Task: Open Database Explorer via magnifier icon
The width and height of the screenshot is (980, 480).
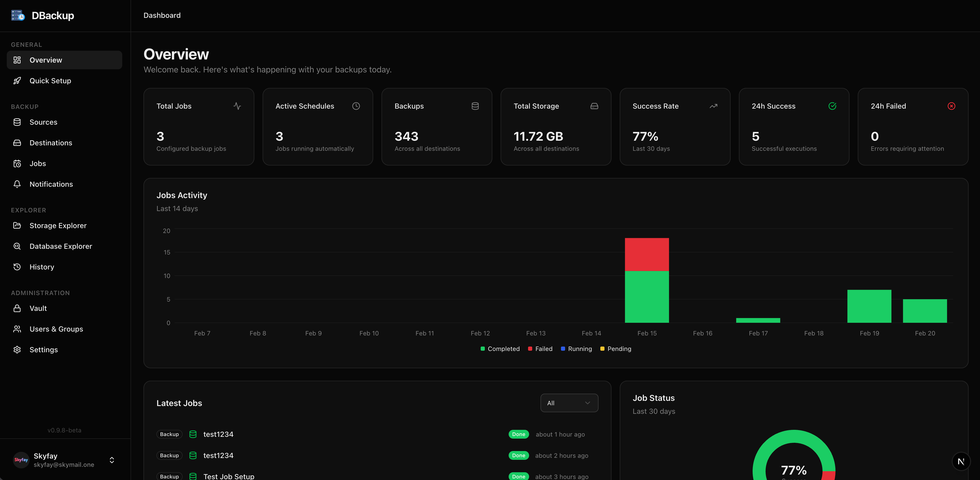Action: coord(18,246)
